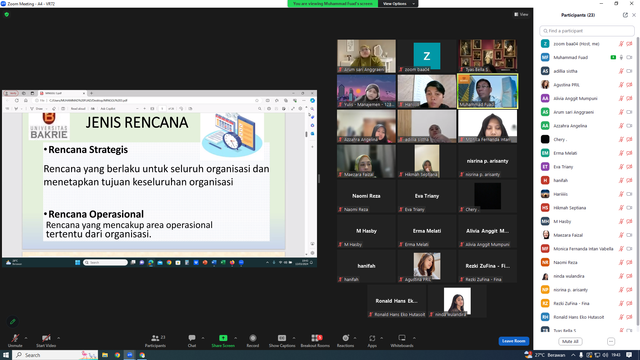Click the green Share Screen button
Image resolution: width=640 pixels, height=360 pixels.
(223, 340)
